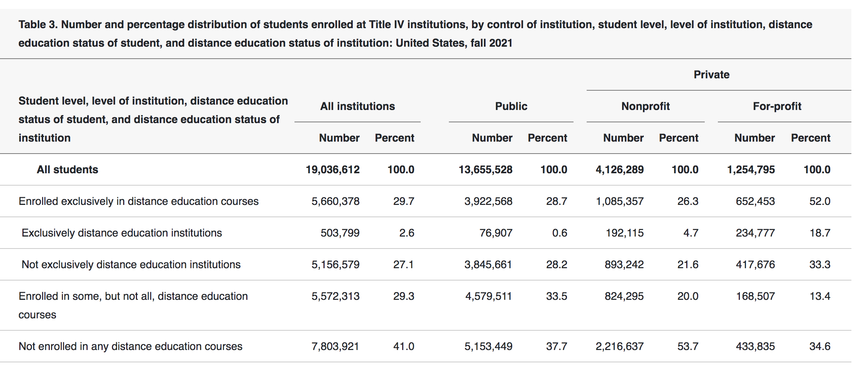Viewport: 868px width, 372px height.
Task: Click the public value 4,579,511
Action: tap(488, 296)
